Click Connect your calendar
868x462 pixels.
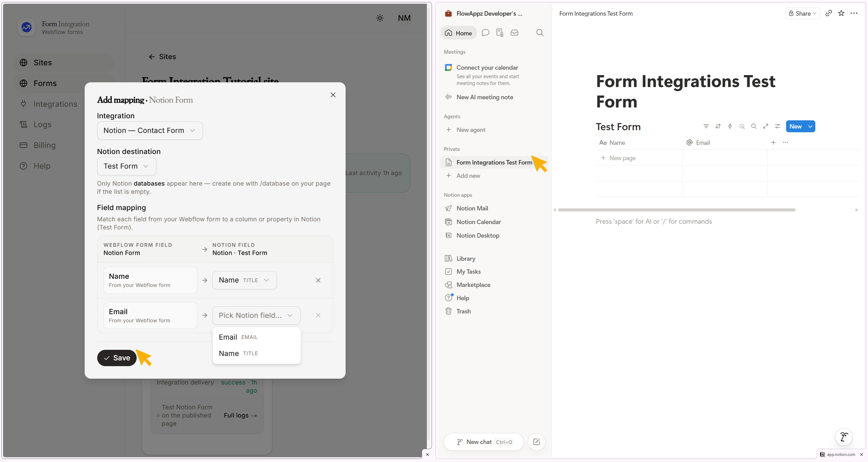pos(494,75)
